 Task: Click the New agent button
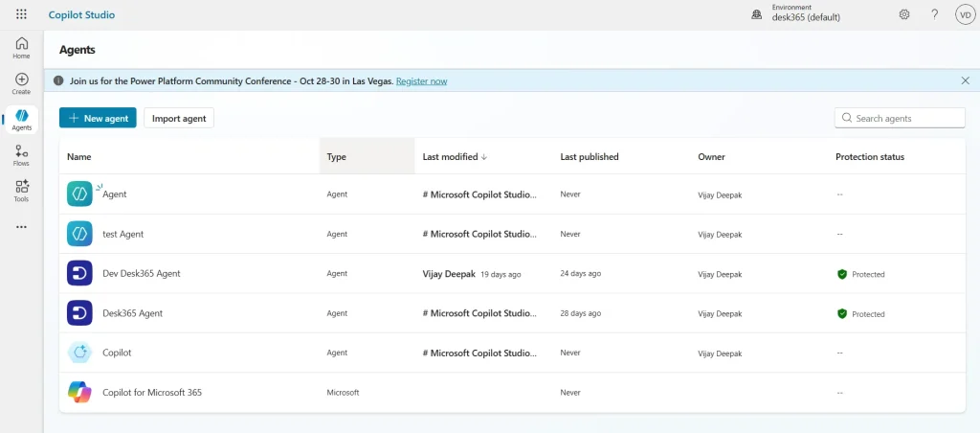(x=98, y=118)
